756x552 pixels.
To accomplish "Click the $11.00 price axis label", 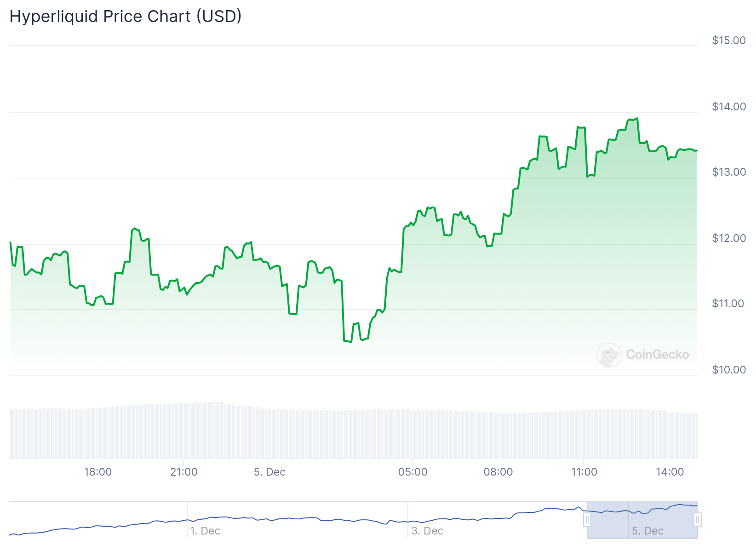I will (729, 304).
